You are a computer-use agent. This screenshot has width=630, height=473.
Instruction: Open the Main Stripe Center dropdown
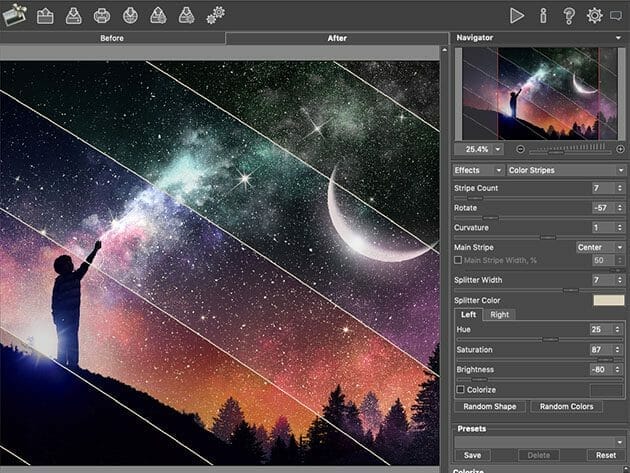(x=598, y=247)
